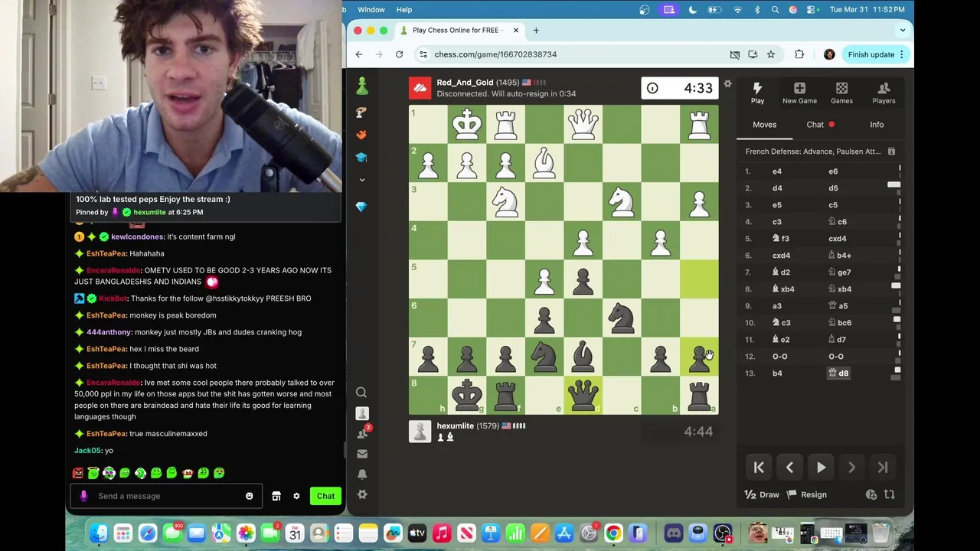980x551 pixels.
Task: Click the Finish update button
Action: coord(876,54)
